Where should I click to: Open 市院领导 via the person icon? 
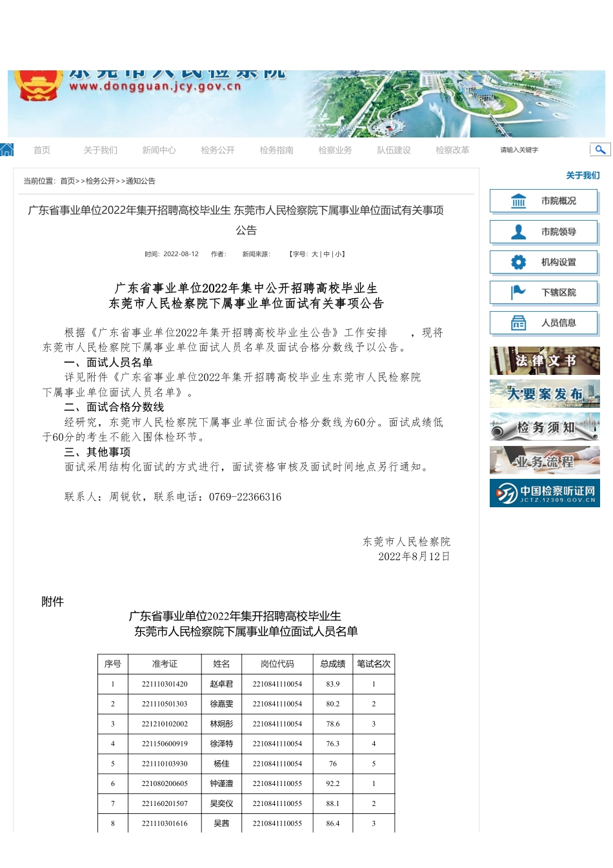pos(519,232)
